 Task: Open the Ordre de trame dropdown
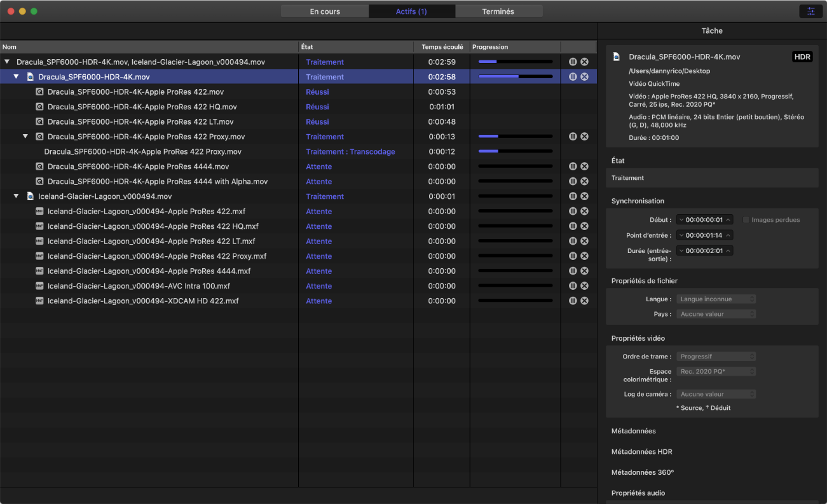(x=716, y=357)
